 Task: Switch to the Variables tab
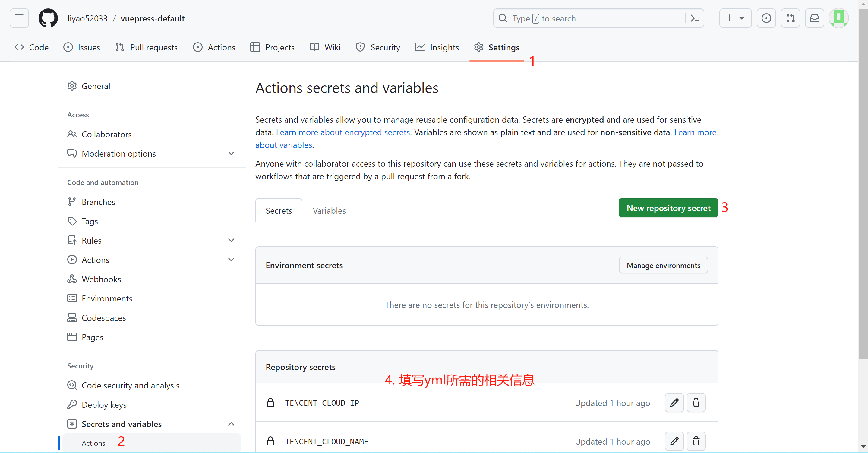(329, 210)
